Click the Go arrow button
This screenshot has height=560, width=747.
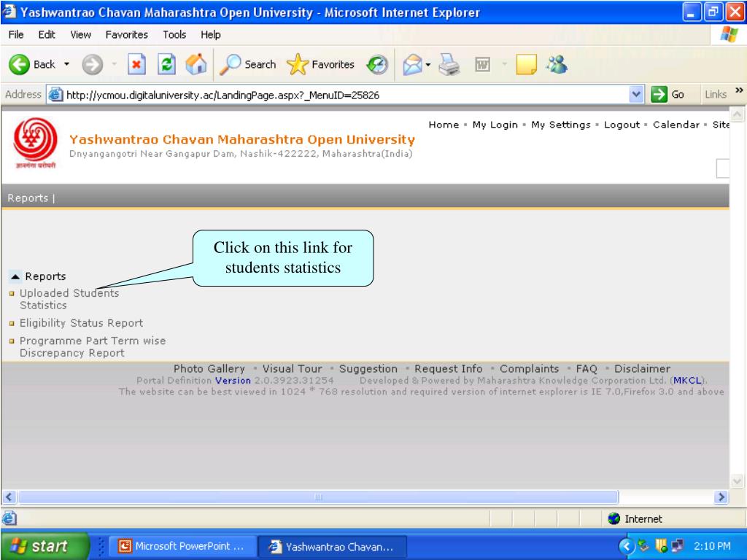668,94
